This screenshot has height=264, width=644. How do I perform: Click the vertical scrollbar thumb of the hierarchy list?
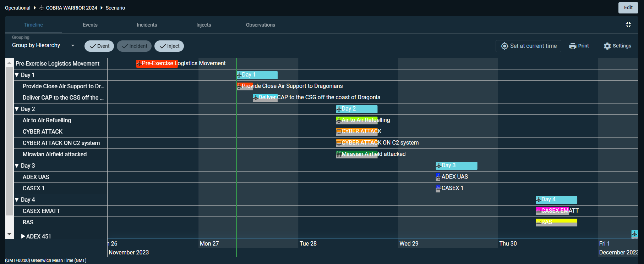click(9, 141)
